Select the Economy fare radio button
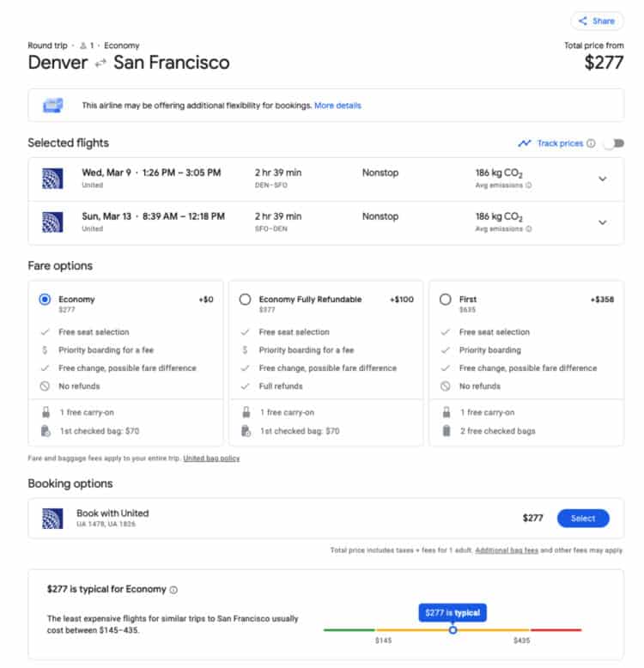 (45, 300)
